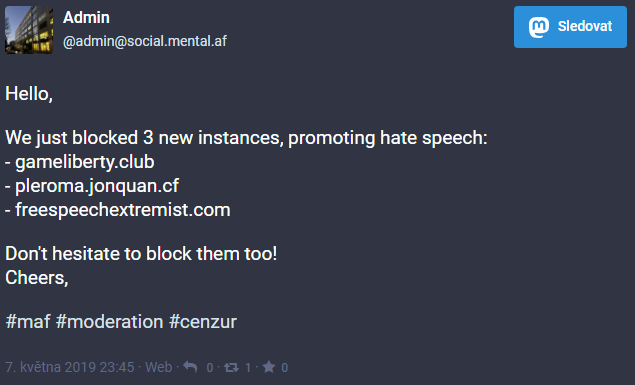Open the #maf hashtag
This screenshot has height=385, width=635.
coord(28,322)
